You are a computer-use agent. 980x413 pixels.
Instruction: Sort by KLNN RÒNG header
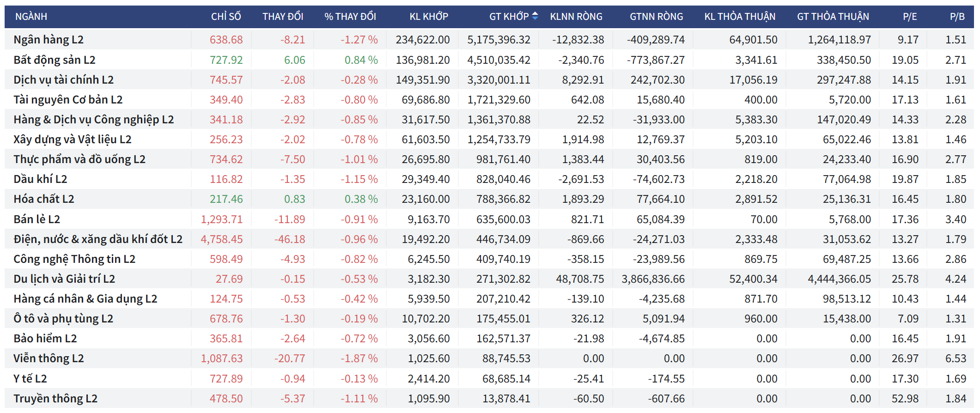[576, 17]
